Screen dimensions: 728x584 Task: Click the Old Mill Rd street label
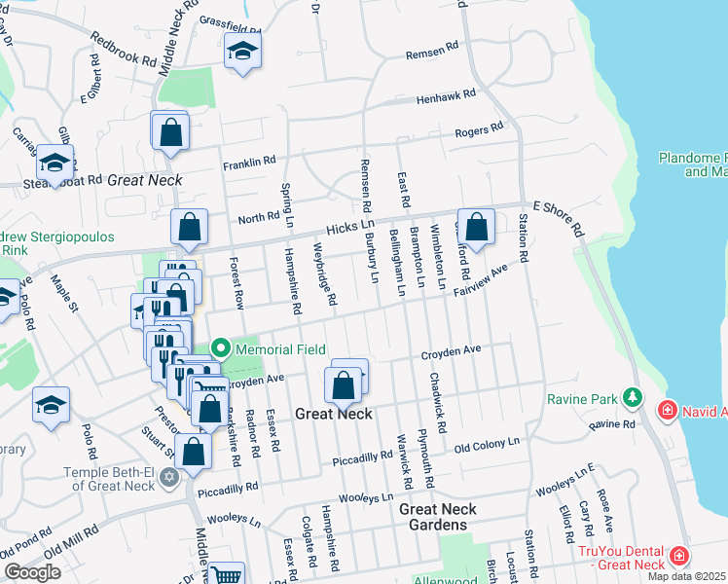[x=71, y=542]
